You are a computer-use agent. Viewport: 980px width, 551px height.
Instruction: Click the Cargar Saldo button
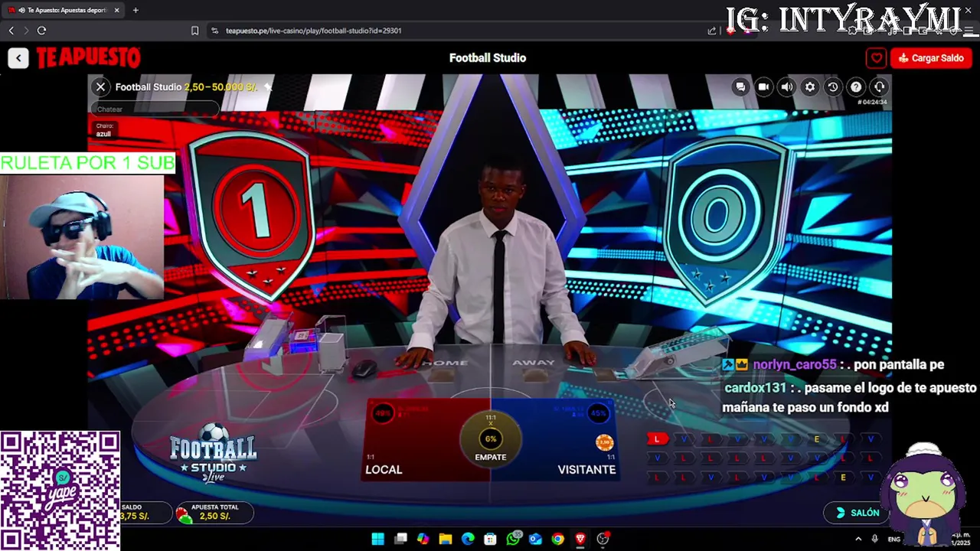click(931, 58)
